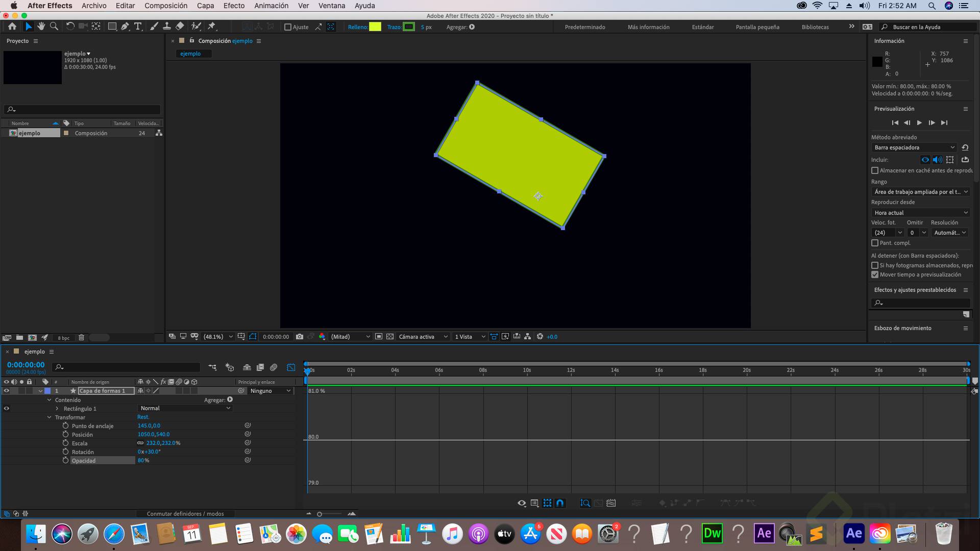Expand the Rectángulo 1 contents
This screenshot has height=551, width=980.
coord(58,409)
